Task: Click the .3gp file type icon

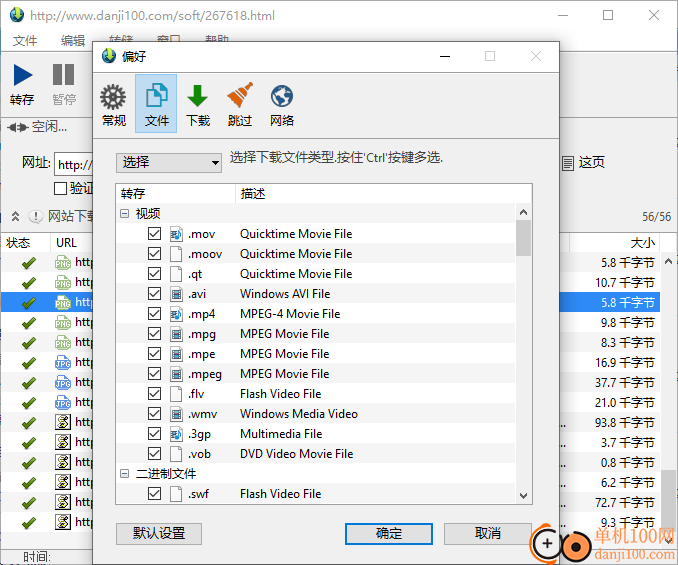Action: click(176, 434)
